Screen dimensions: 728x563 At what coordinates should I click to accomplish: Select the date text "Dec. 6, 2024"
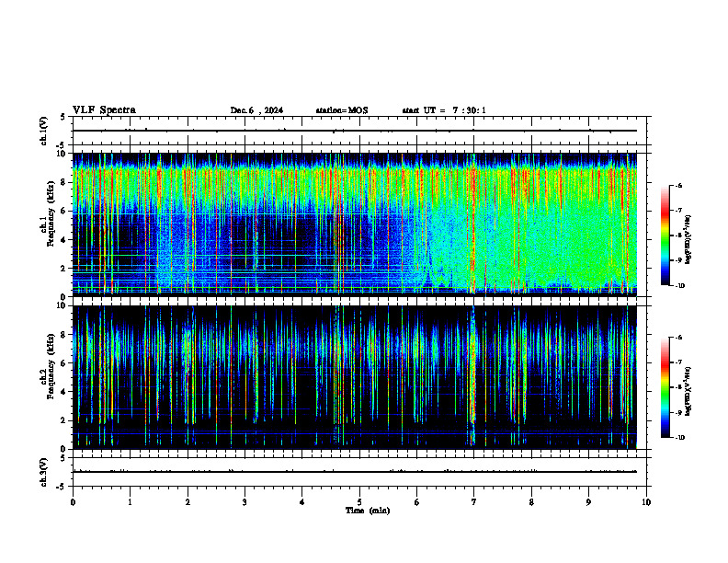[256, 110]
